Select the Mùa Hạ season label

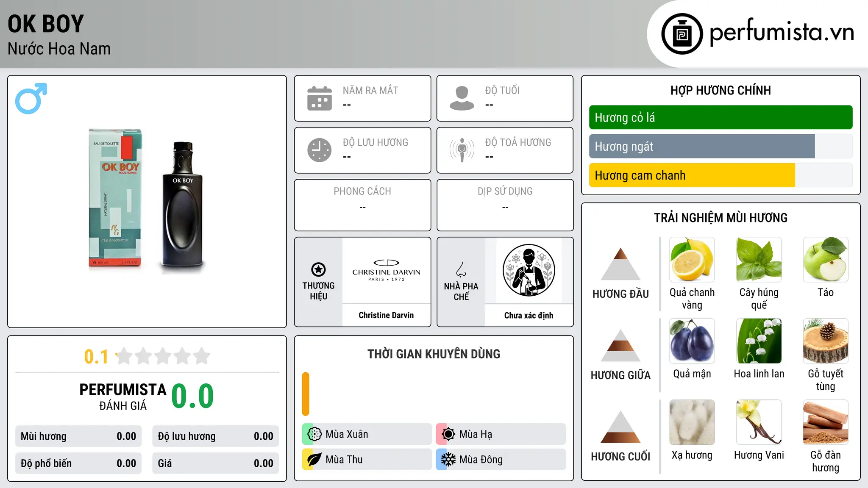click(476, 434)
